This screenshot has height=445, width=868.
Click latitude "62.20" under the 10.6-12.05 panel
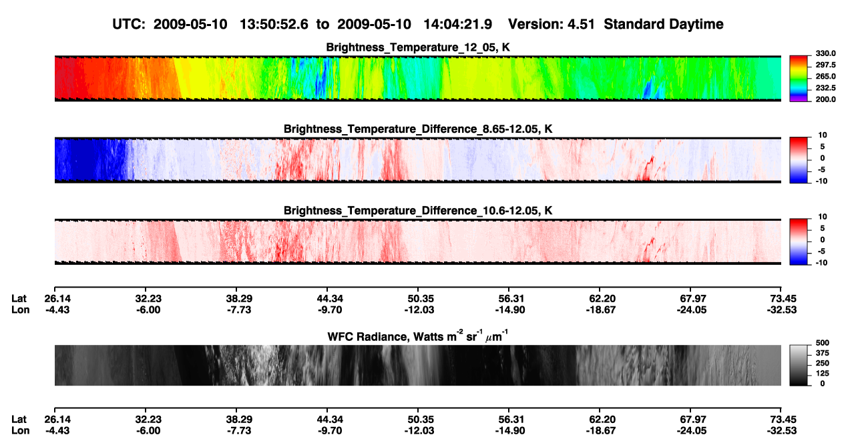tap(601, 298)
